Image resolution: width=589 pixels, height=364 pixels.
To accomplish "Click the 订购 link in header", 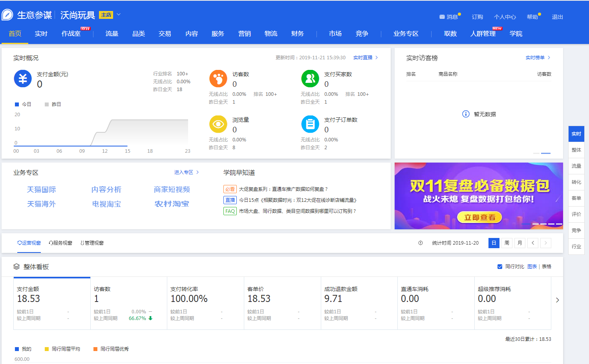I will (x=477, y=17).
